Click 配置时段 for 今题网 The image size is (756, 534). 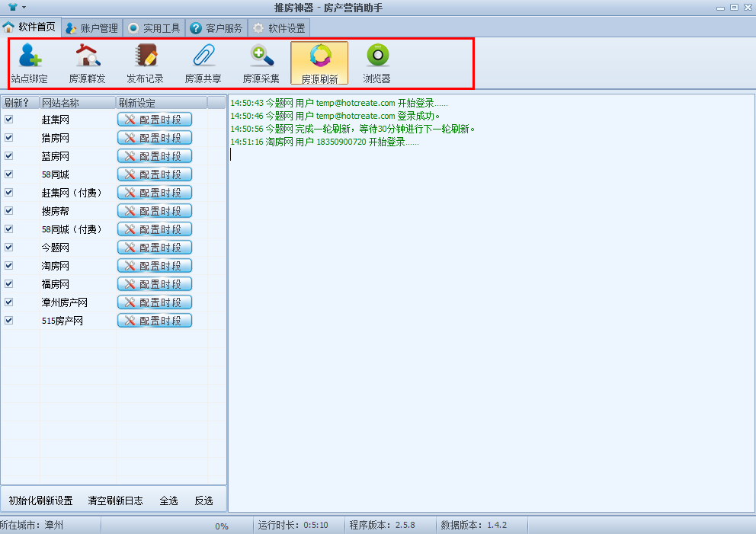155,248
